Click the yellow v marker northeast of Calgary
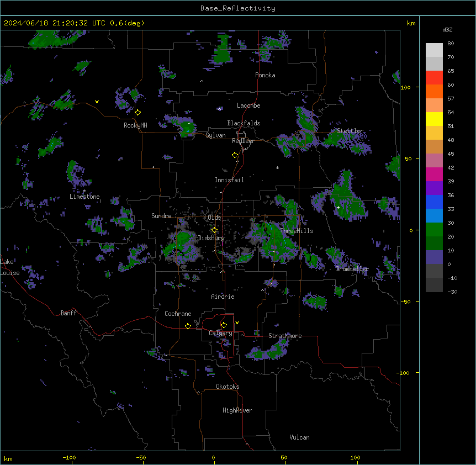The width and height of the screenshot is (476, 465). (x=237, y=323)
